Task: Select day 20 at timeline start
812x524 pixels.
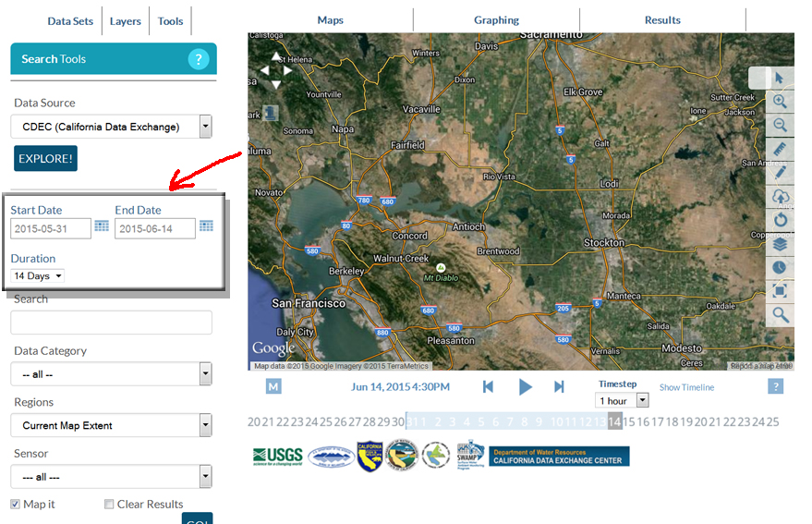Action: pos(254,422)
